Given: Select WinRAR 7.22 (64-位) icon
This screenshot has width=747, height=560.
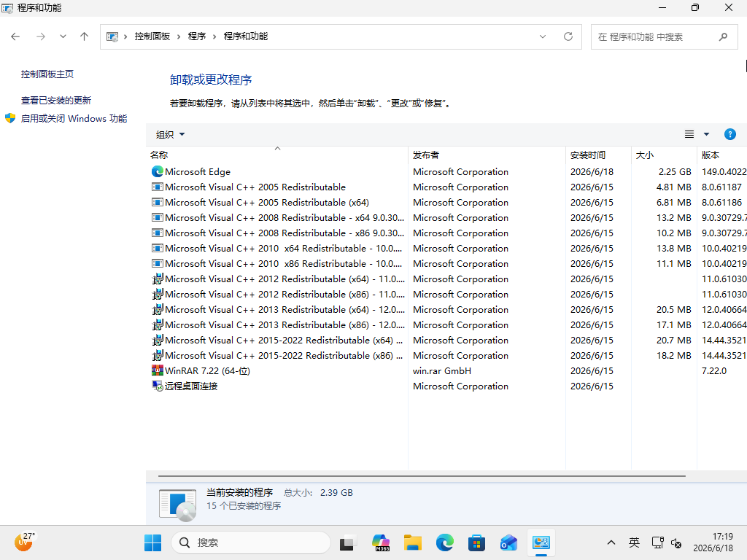Looking at the screenshot, I should (158, 370).
